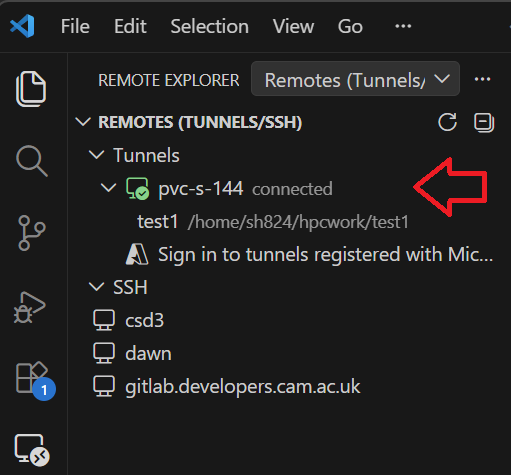This screenshot has width=511, height=475.
Task: Click the VS Code logo icon
Action: (x=22, y=26)
